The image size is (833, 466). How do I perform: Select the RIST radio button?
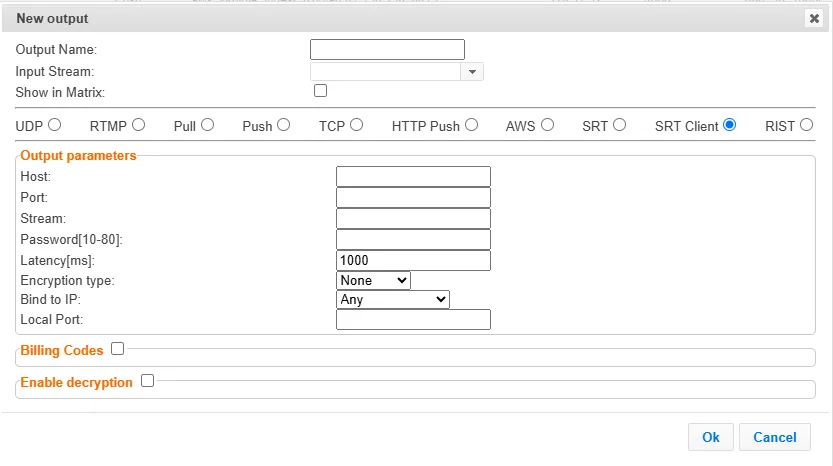pos(806,125)
